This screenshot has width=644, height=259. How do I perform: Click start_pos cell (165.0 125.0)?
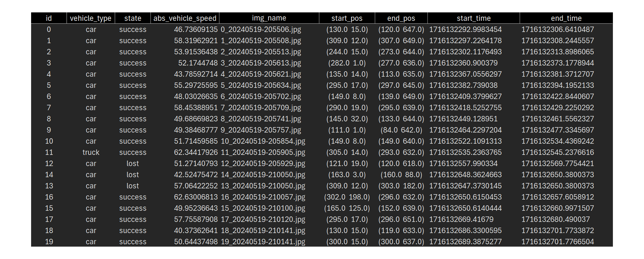tap(347, 208)
